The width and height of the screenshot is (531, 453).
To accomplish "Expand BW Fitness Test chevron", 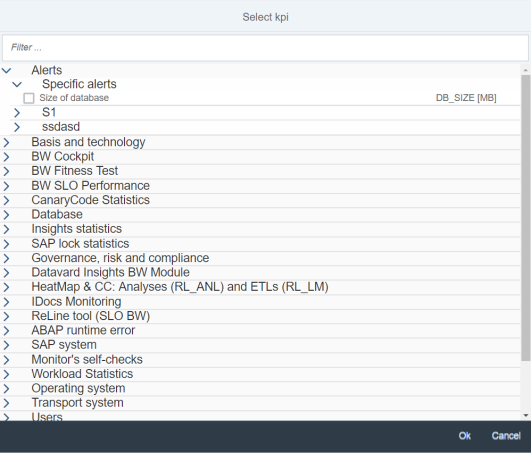I will click(x=6, y=171).
